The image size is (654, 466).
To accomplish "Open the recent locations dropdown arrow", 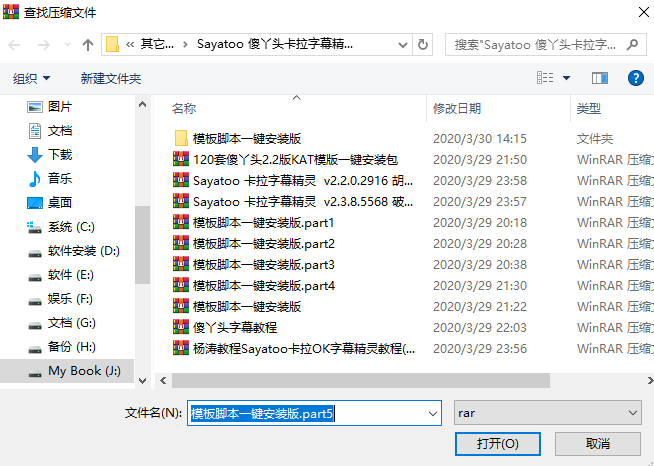I will (x=67, y=45).
